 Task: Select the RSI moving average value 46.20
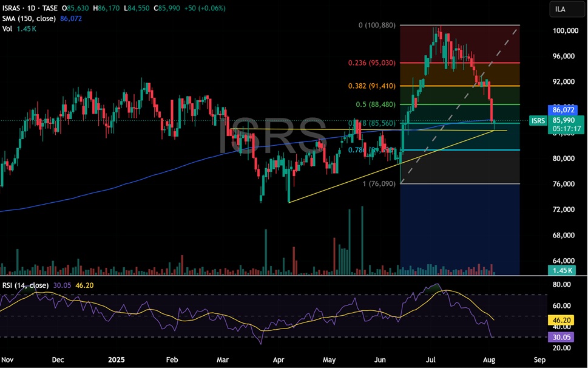(84, 285)
